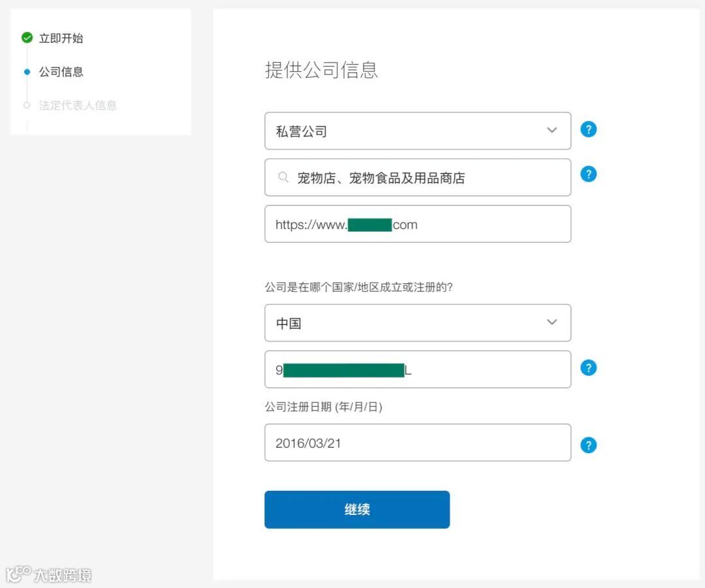705x588 pixels.
Task: Click the green checkmark beside 立即开始
Action: [27, 38]
